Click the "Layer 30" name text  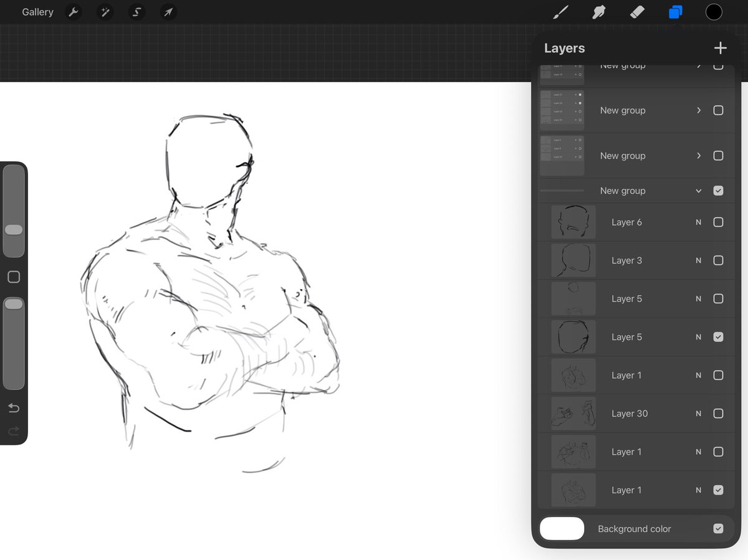[630, 414]
